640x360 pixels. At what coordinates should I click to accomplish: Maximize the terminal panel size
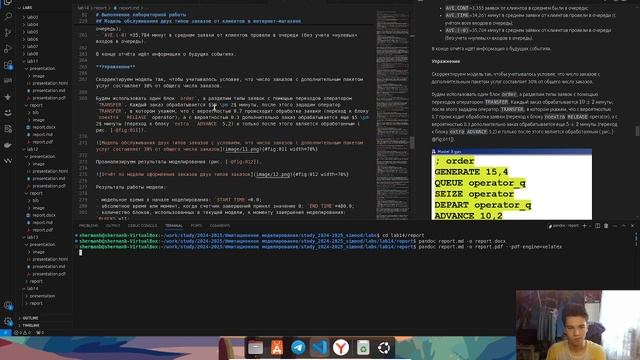click(x=623, y=226)
